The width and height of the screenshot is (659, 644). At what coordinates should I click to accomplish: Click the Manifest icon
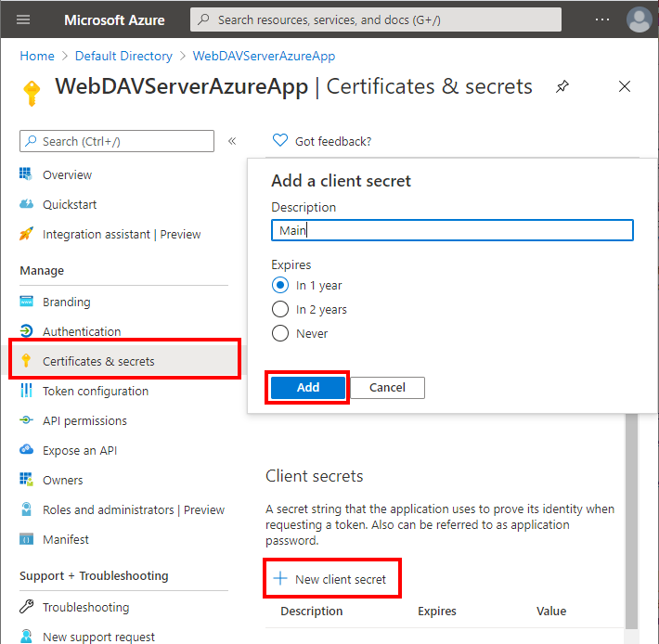coord(26,539)
